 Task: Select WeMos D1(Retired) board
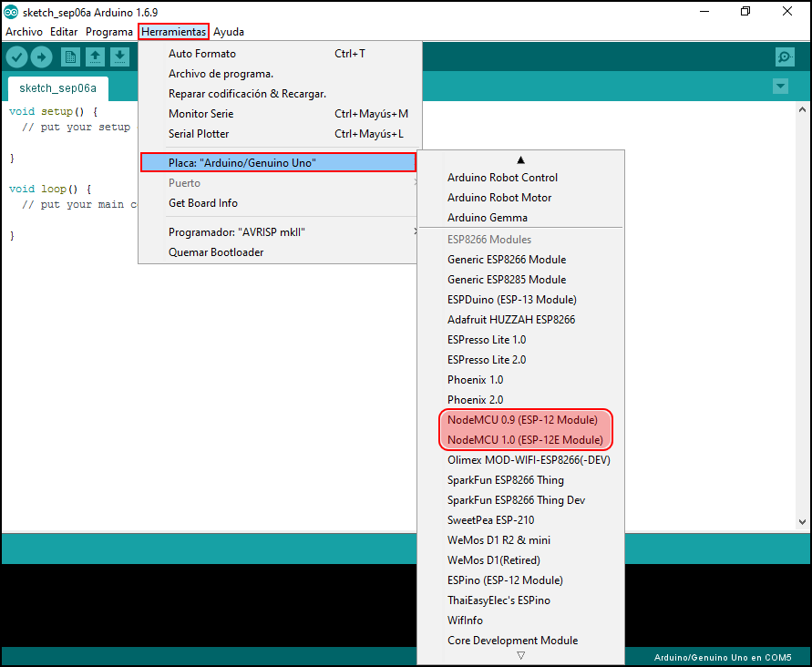pos(520,560)
